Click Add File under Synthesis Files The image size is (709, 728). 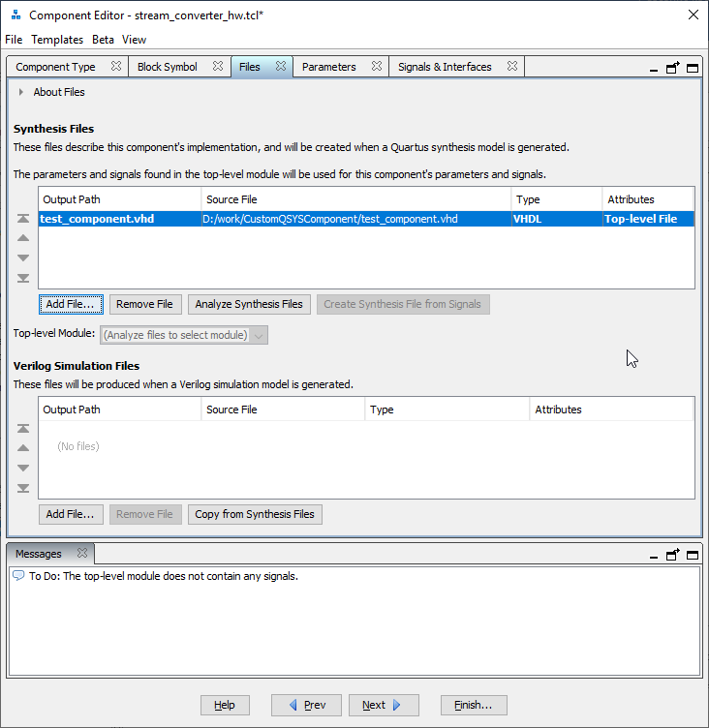click(71, 304)
